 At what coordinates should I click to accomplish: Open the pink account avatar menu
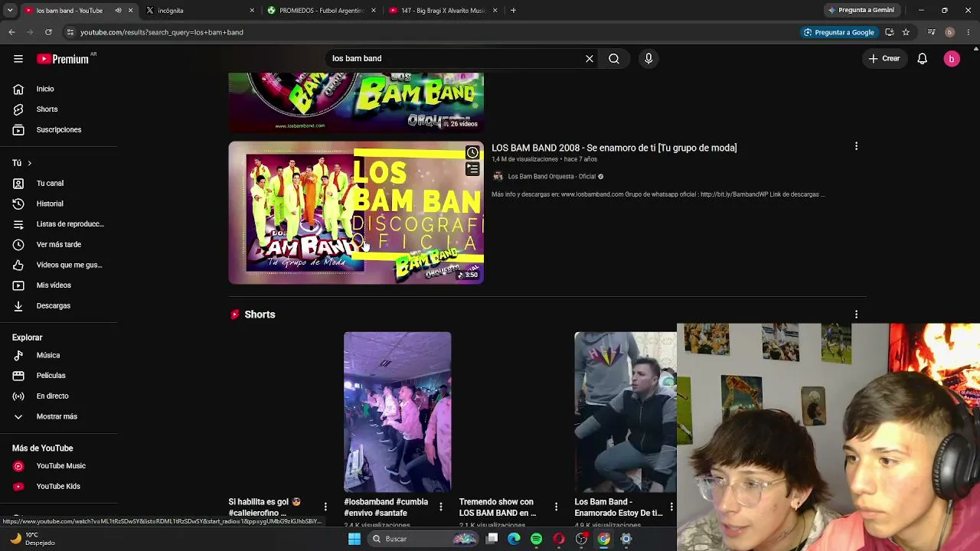pyautogui.click(x=952, y=59)
